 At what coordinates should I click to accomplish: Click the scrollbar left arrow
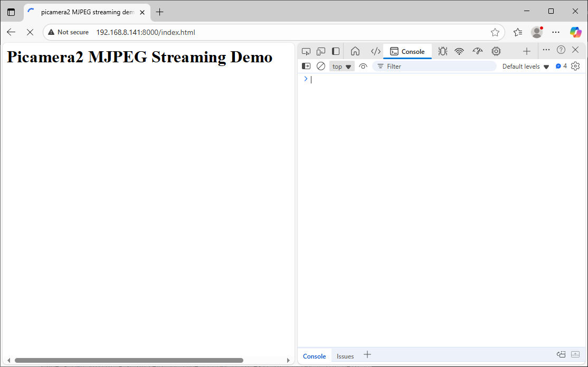[x=8, y=360]
